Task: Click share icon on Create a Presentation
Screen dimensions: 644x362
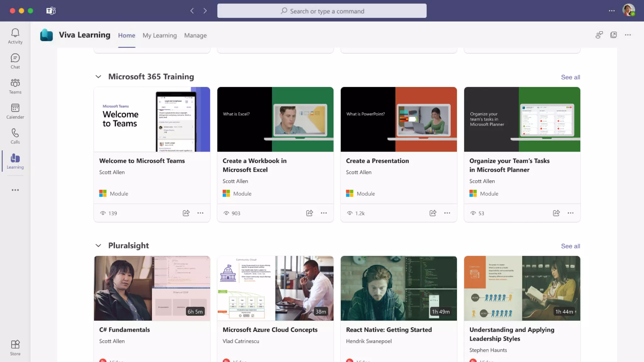Action: pos(433,213)
